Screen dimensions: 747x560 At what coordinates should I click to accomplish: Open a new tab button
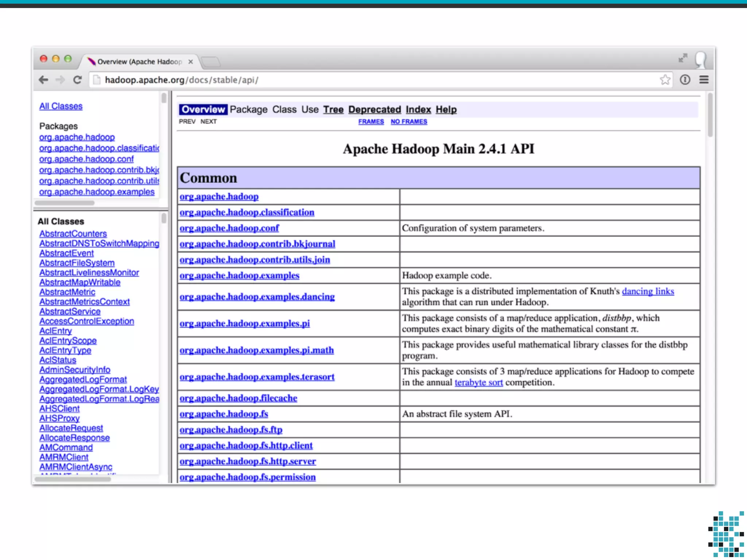pos(211,62)
